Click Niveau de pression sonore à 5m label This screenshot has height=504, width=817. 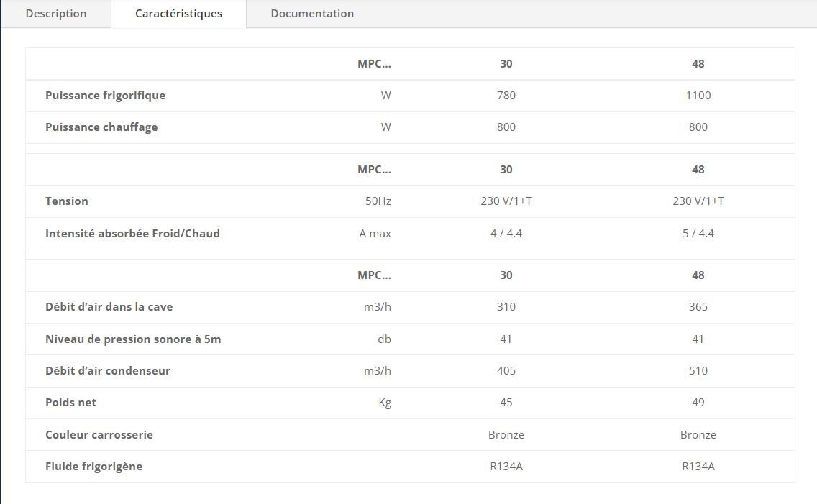pos(133,339)
